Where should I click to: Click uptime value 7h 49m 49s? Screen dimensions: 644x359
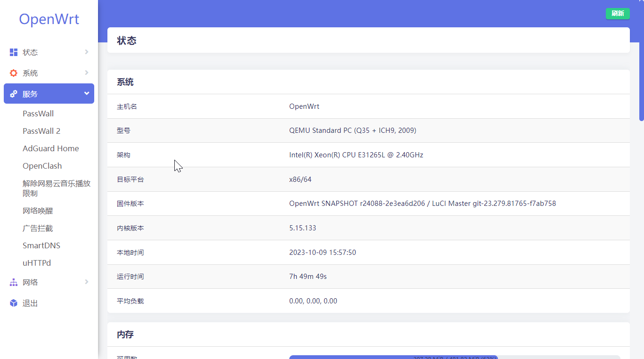(x=308, y=277)
